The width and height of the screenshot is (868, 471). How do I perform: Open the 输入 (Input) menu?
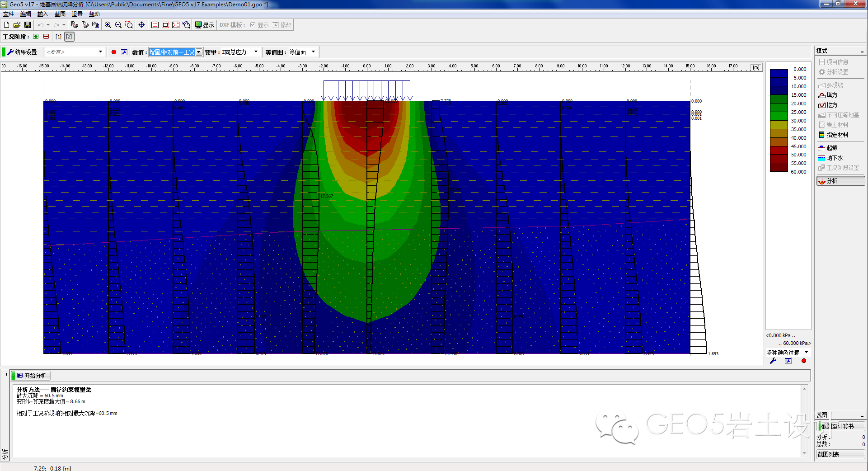tap(42, 14)
